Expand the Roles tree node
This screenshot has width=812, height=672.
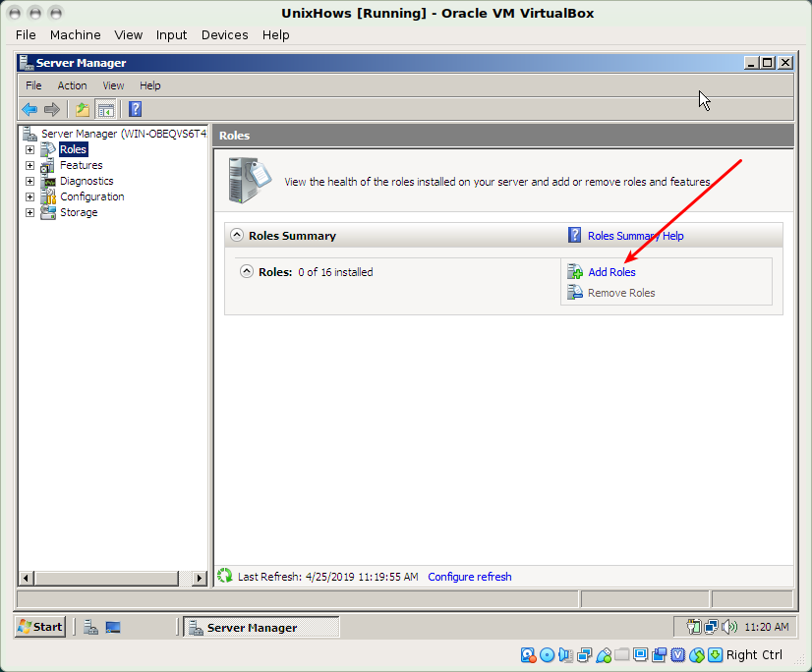(30, 149)
